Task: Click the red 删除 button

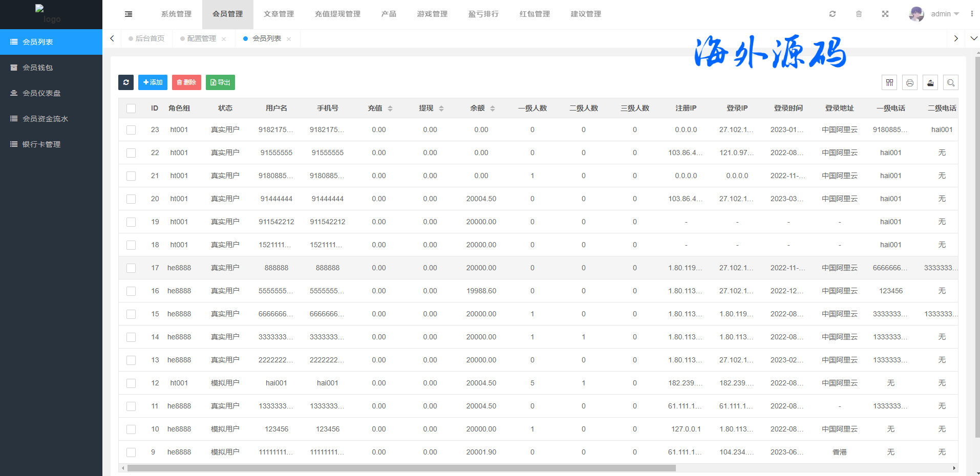Action: (186, 82)
